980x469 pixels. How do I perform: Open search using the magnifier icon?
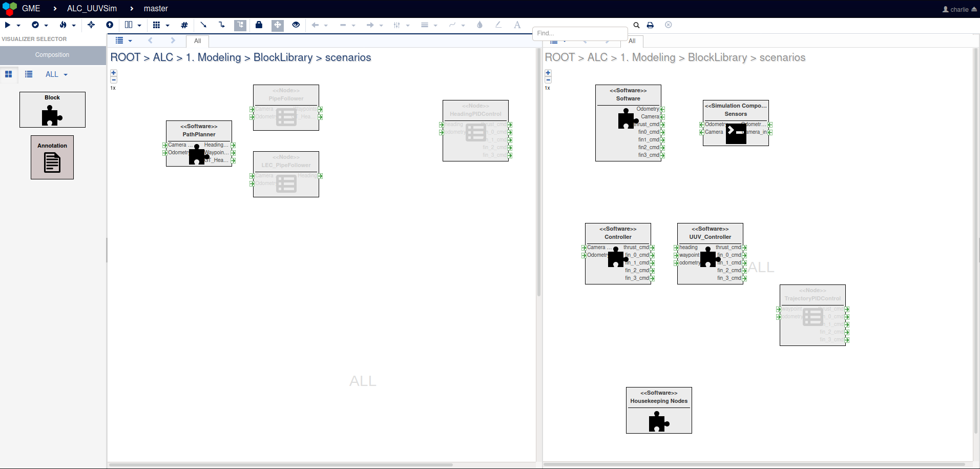[x=636, y=25]
